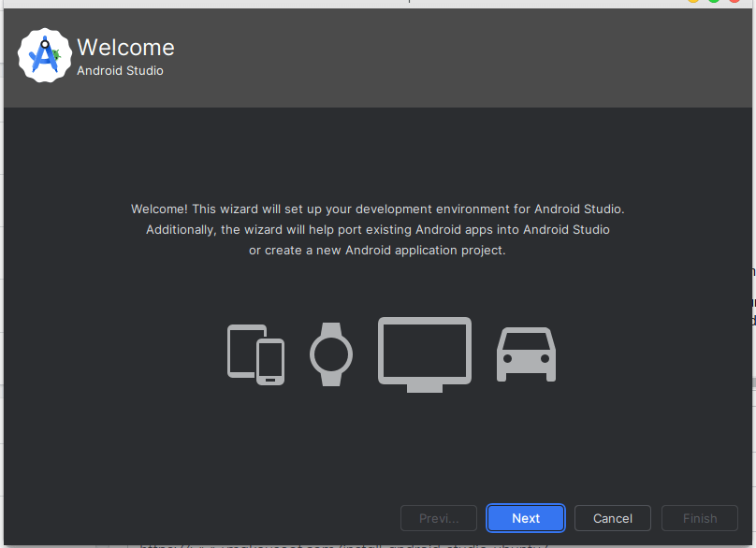756x548 pixels.
Task: Click the Welcome heading text
Action: tap(125, 48)
